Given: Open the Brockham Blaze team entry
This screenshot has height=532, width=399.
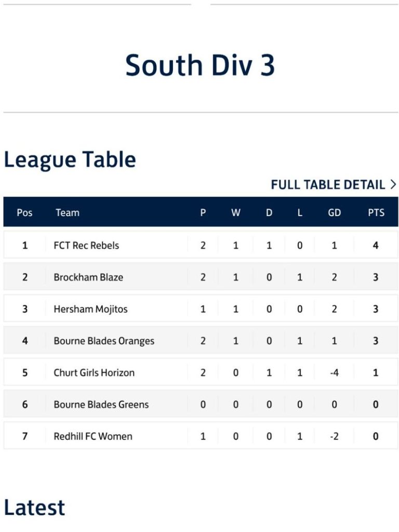Looking at the screenshot, I should click(x=88, y=277).
